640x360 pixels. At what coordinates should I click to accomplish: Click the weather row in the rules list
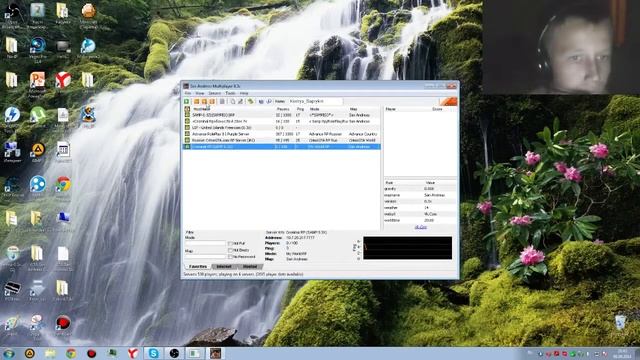420,208
